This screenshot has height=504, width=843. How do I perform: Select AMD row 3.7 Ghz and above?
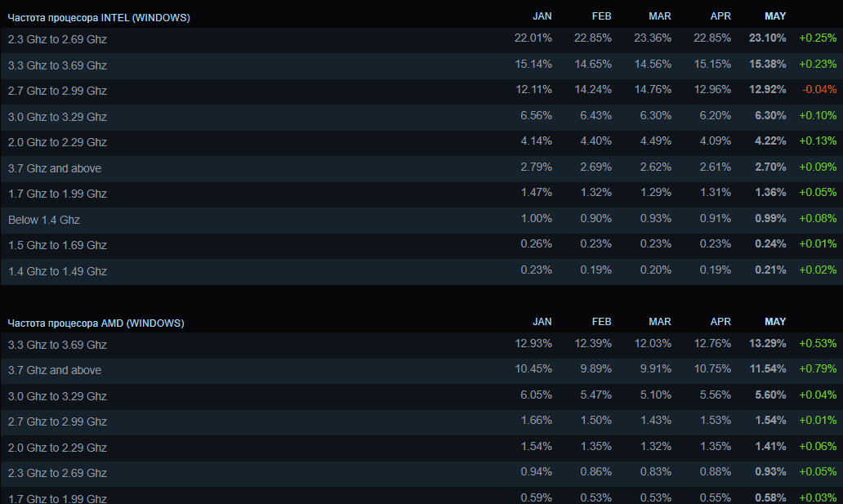tap(55, 370)
